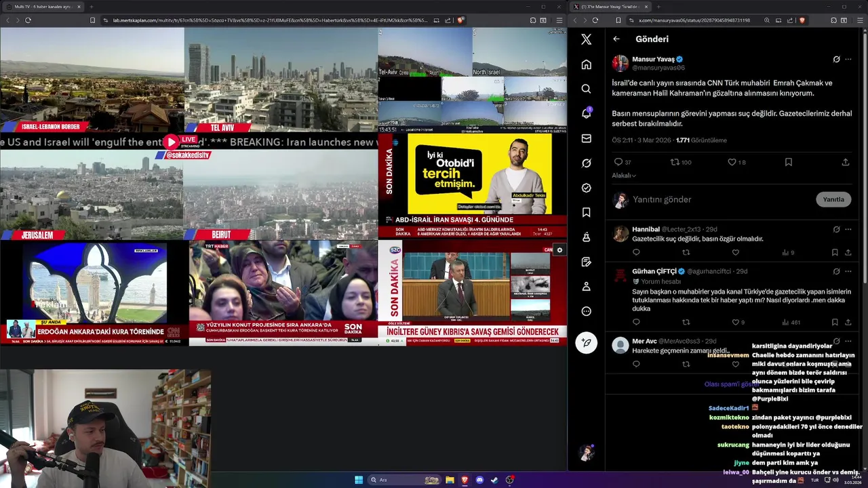Open the hamburger menu in the Multi TV window
Image resolution: width=868 pixels, height=488 pixels.
click(x=559, y=20)
